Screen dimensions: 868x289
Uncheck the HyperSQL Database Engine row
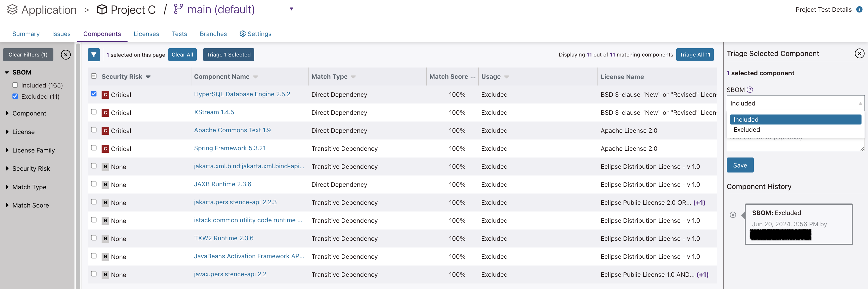[x=94, y=94]
